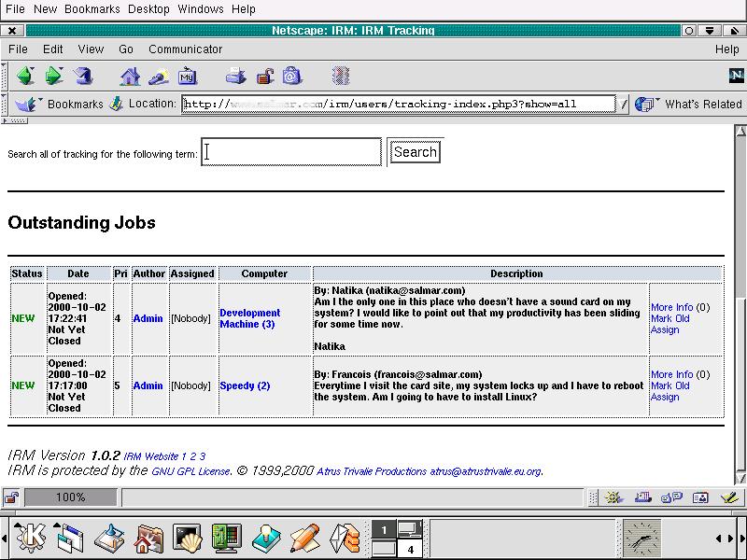Click the Print icon in the toolbar
Image resolution: width=747 pixels, height=560 pixels.
pos(236,76)
